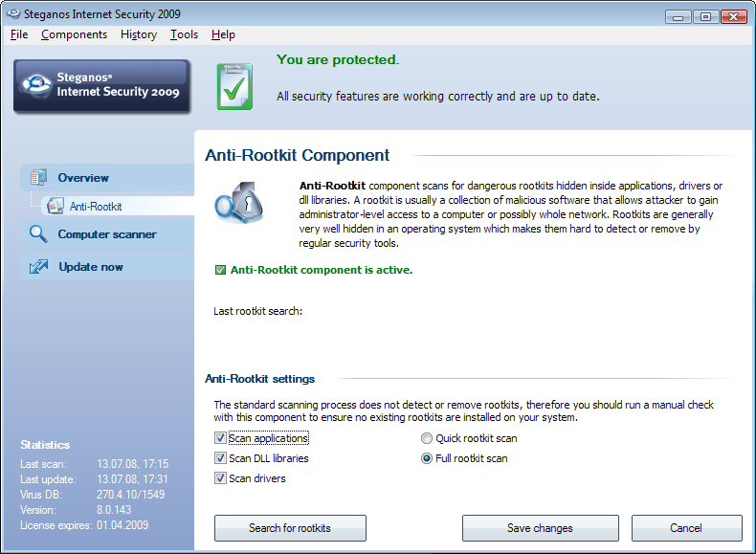Screen dimensions: 756x554
Task: Open the Computer scanner section
Action: [x=107, y=234]
